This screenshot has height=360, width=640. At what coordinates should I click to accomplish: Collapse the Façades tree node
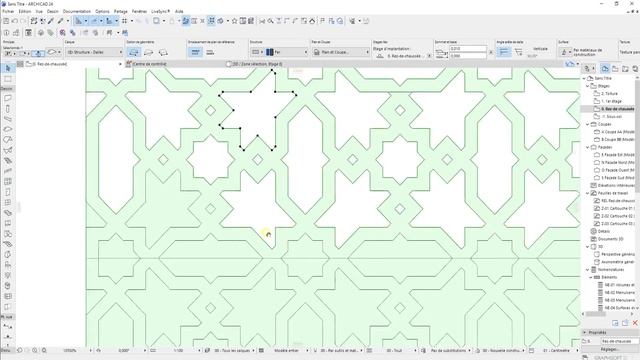[588, 147]
